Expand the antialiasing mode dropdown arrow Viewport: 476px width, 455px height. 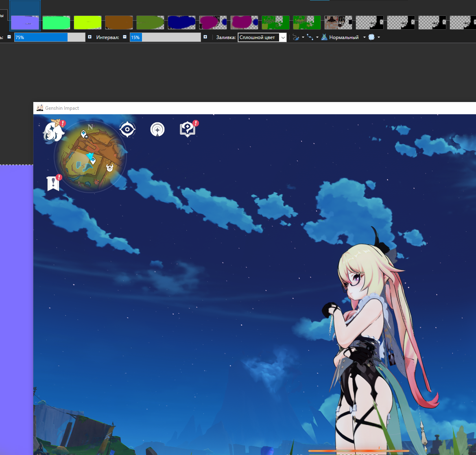tap(303, 37)
